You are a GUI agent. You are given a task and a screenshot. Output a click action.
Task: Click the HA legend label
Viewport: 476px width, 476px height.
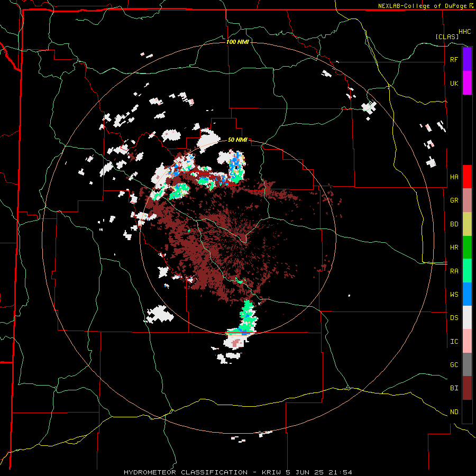[x=454, y=177]
